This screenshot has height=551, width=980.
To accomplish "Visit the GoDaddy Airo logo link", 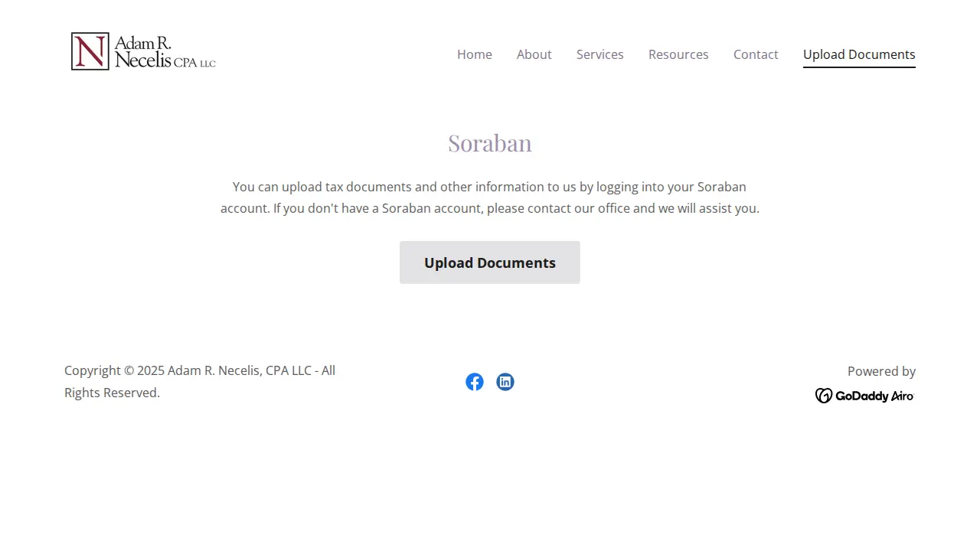I will point(864,396).
